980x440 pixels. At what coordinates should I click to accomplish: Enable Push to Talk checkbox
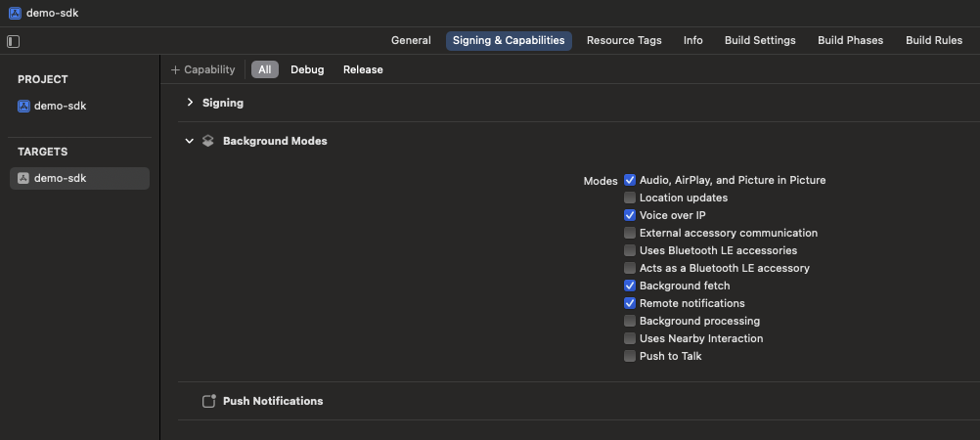(x=630, y=356)
